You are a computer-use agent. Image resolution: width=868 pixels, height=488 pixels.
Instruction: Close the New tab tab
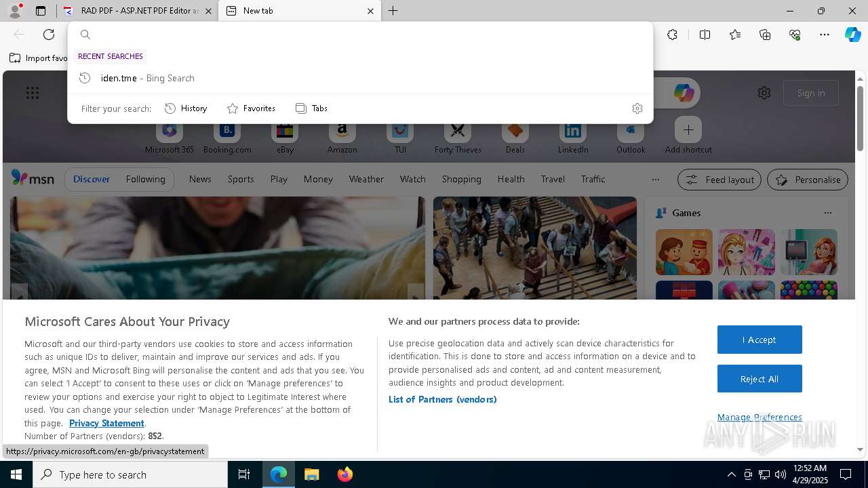coord(370,11)
